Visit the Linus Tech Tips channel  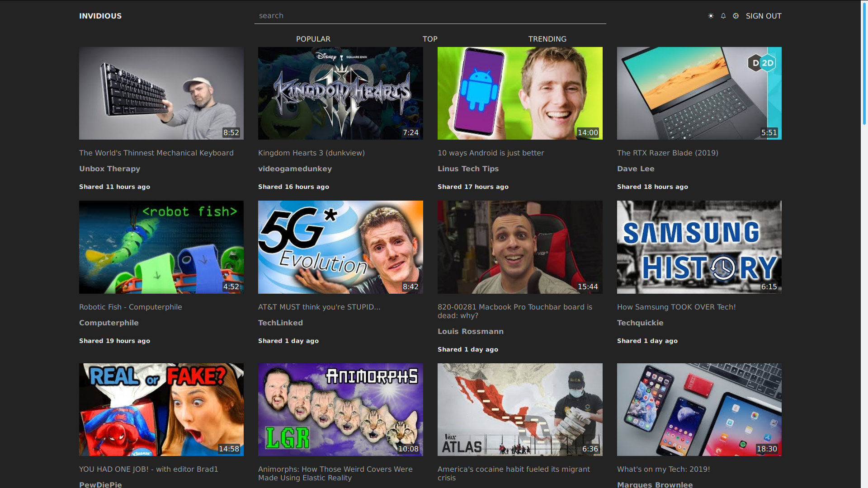click(x=468, y=169)
